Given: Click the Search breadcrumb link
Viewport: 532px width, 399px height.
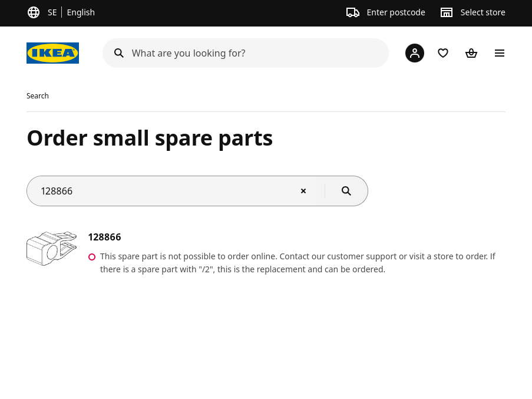Looking at the screenshot, I should [x=38, y=96].
